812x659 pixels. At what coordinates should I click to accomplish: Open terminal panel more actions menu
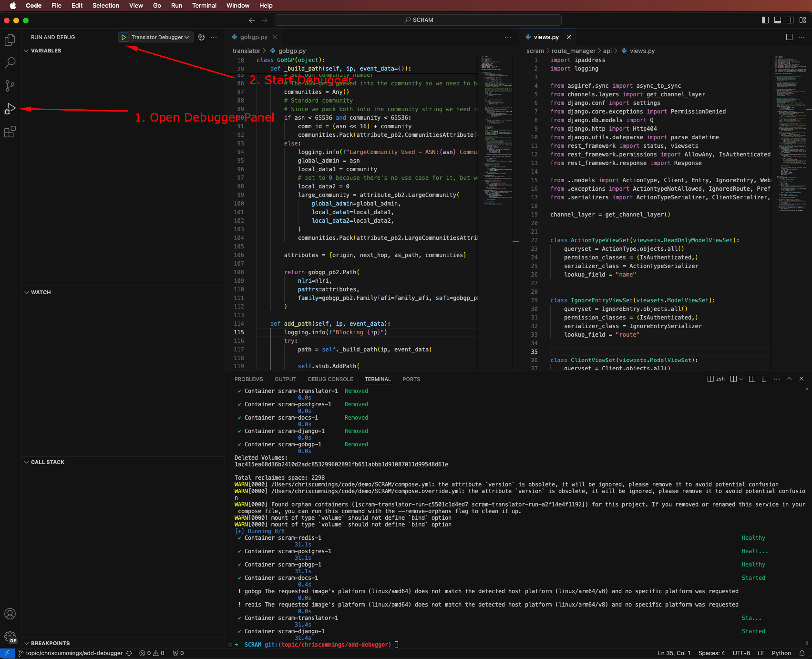click(x=777, y=379)
